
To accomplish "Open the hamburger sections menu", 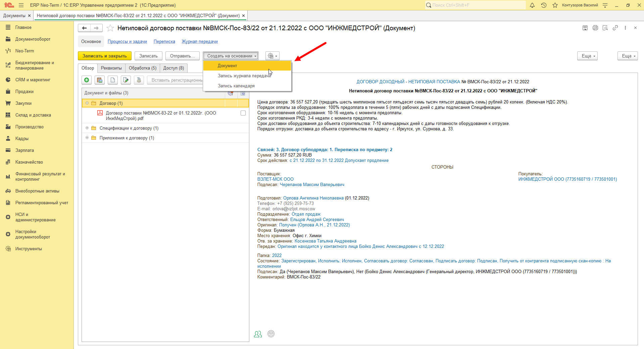I will pyautogui.click(x=21, y=5).
